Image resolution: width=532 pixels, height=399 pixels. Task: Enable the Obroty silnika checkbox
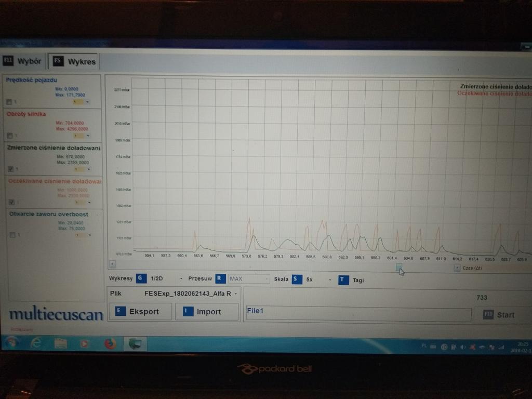point(10,136)
